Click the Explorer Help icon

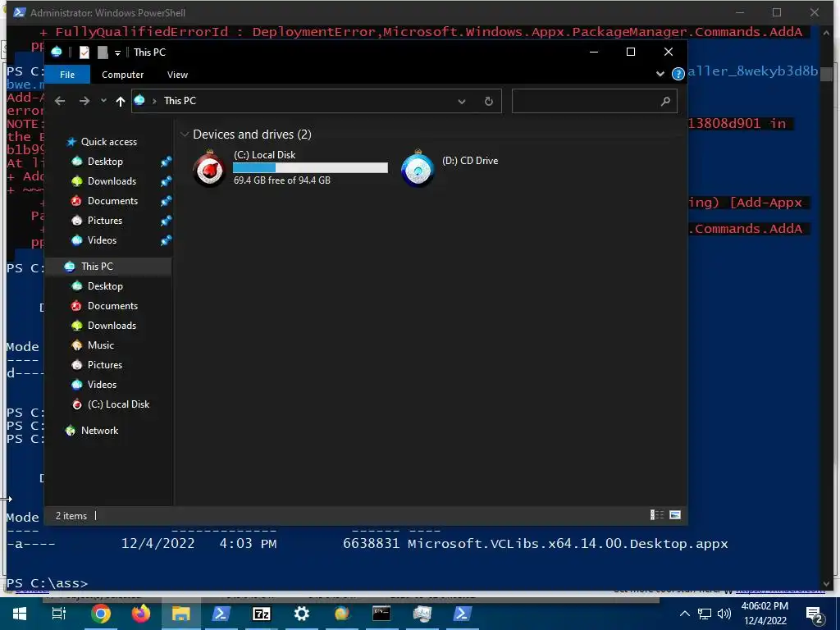678,74
